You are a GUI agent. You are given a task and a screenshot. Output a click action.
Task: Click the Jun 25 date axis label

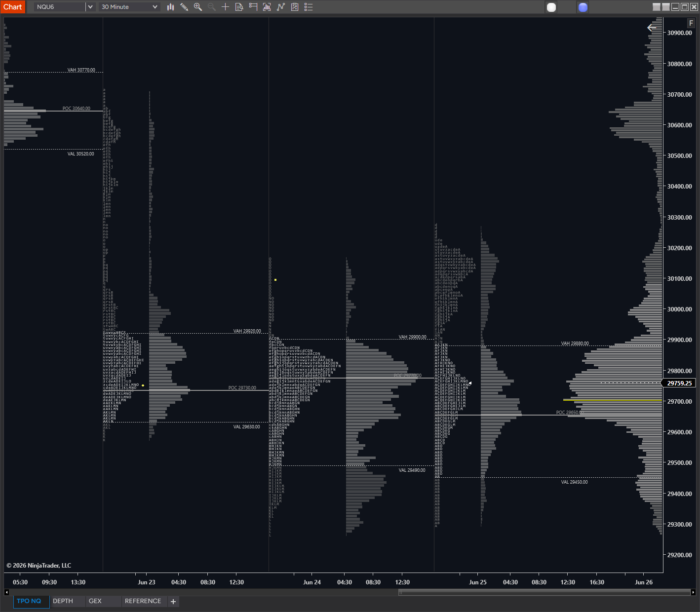(x=478, y=582)
